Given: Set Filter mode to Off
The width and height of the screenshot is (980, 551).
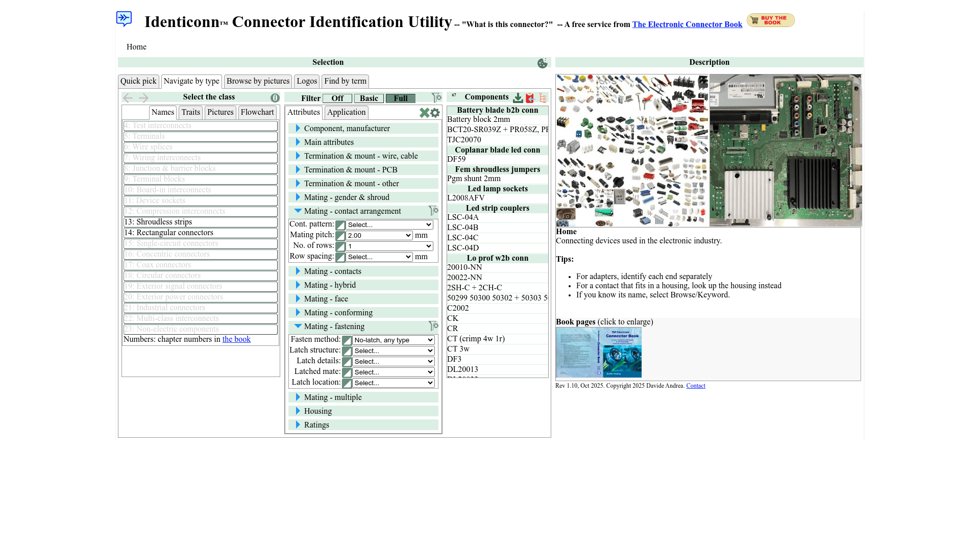Looking at the screenshot, I should [337, 98].
